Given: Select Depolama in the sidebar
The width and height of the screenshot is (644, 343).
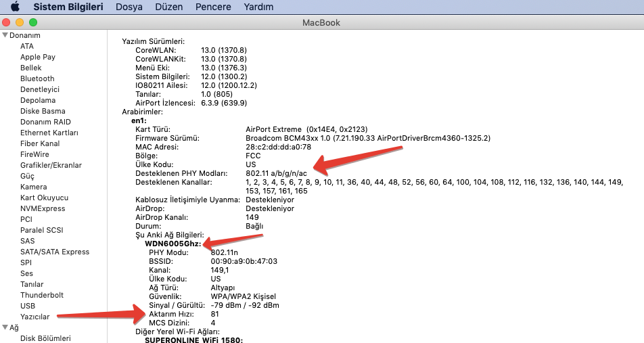Looking at the screenshot, I should tap(38, 100).
